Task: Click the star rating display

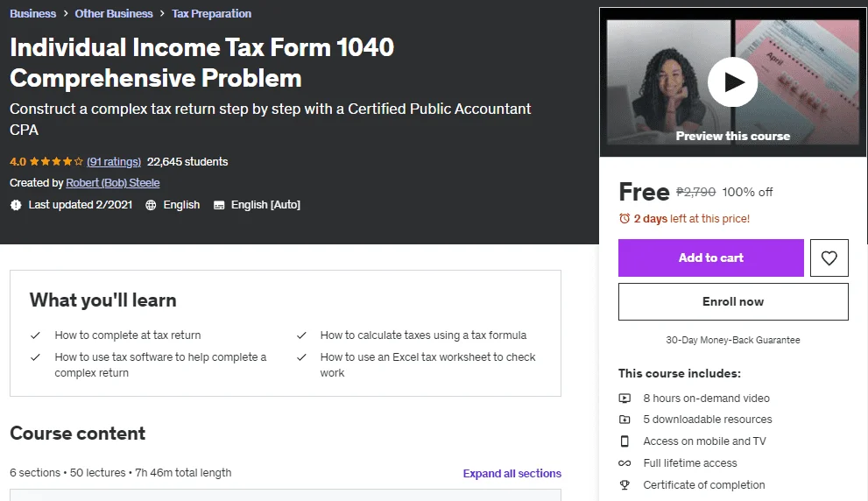Action: (56, 162)
